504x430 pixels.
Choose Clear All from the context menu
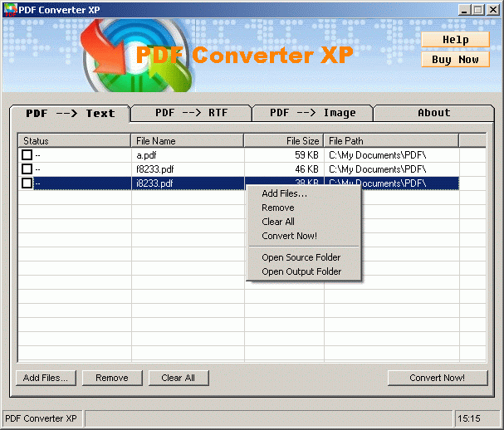(x=278, y=222)
